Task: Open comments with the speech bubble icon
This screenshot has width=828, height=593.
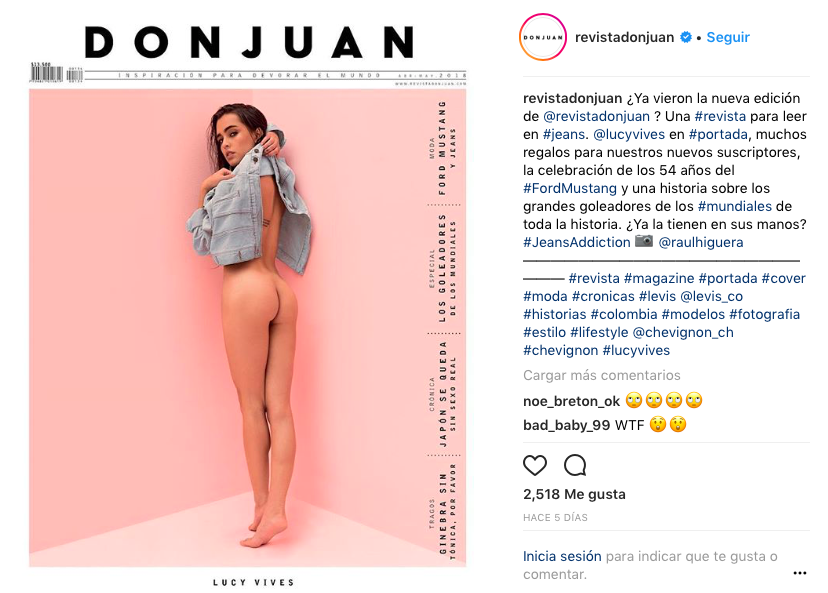Action: 575,465
